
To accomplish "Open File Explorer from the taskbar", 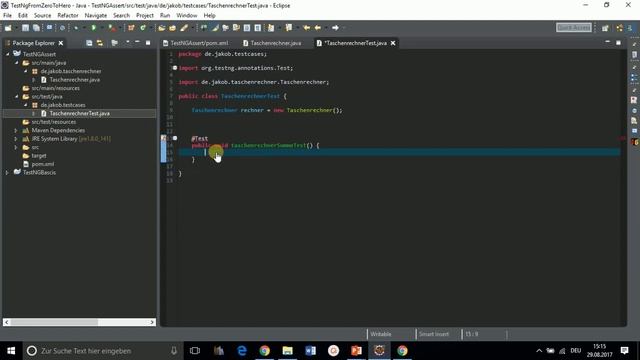I will (287, 351).
